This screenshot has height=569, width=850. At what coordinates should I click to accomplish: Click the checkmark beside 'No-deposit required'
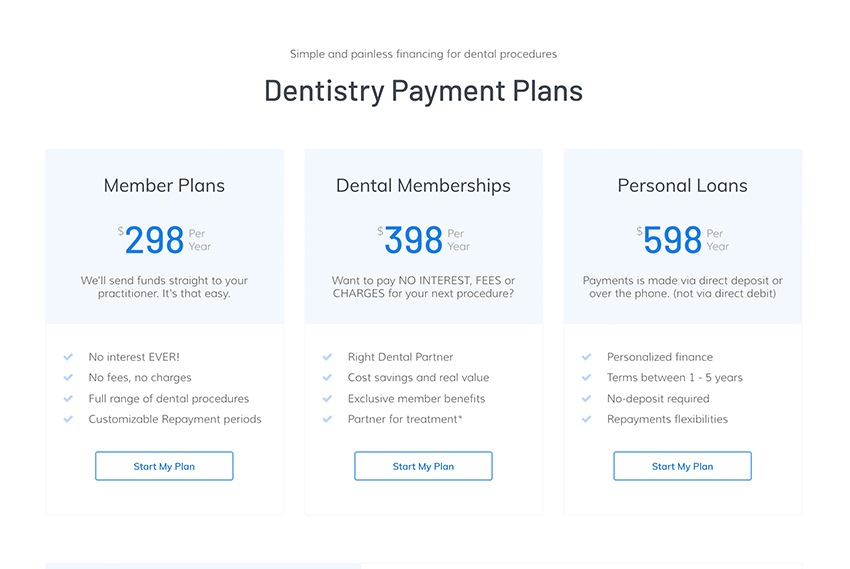586,399
